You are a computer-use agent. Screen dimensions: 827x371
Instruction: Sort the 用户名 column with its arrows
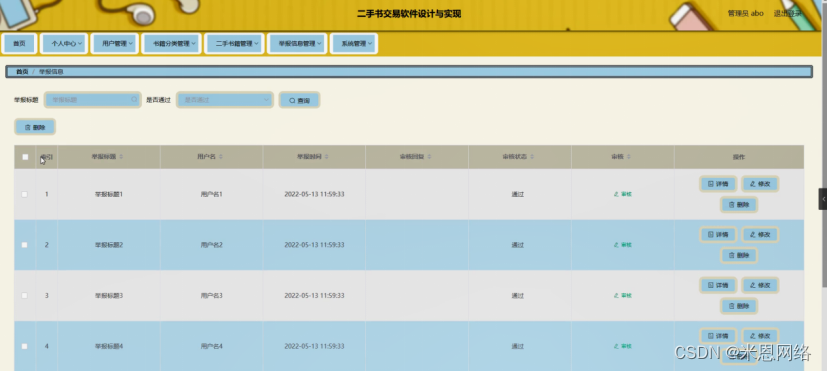click(x=221, y=157)
